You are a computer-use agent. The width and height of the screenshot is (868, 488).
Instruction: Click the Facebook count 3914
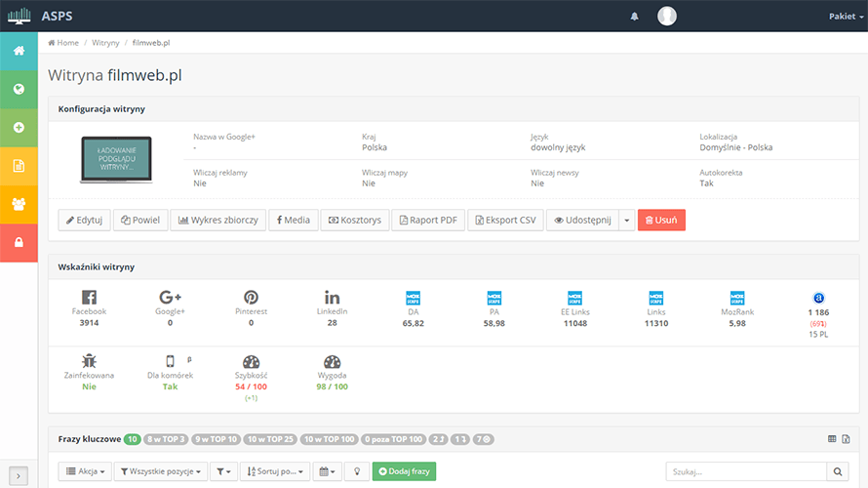coord(89,323)
